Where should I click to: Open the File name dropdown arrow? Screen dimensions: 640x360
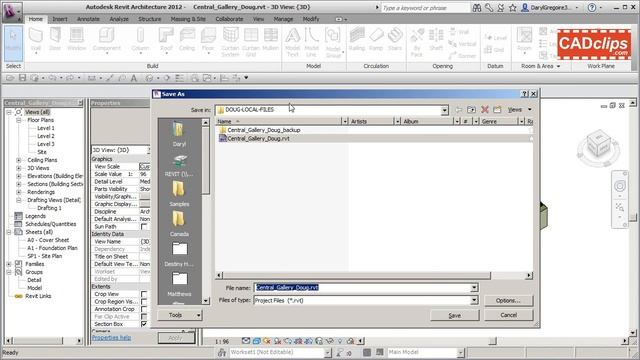pyautogui.click(x=474, y=288)
